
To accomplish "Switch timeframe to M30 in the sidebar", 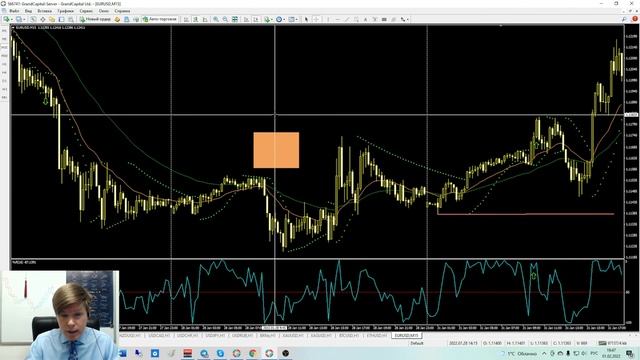I will point(4,56).
